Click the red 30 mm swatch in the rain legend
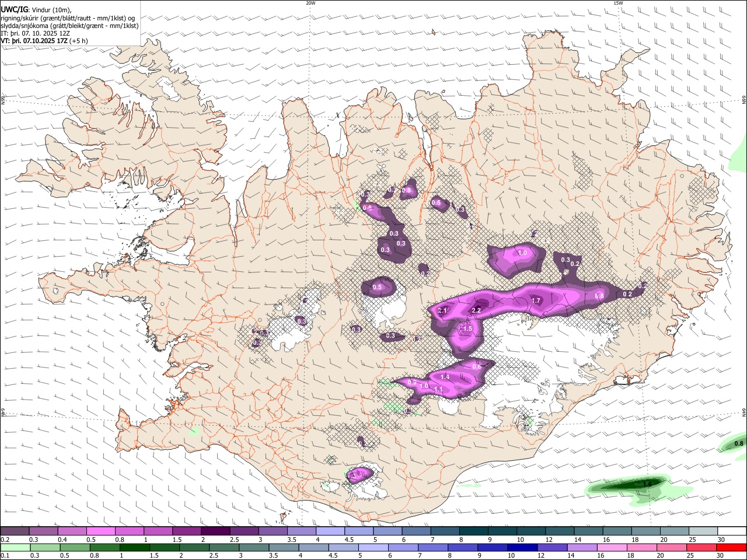 pos(732,547)
